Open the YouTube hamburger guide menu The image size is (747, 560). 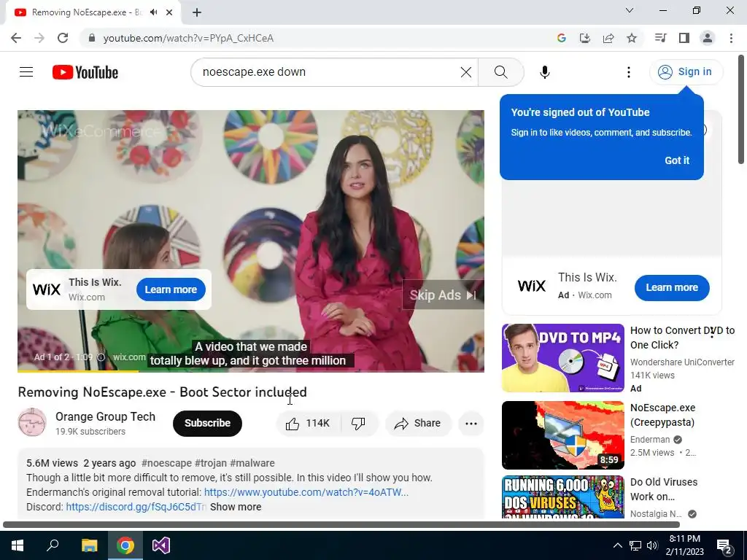point(26,72)
